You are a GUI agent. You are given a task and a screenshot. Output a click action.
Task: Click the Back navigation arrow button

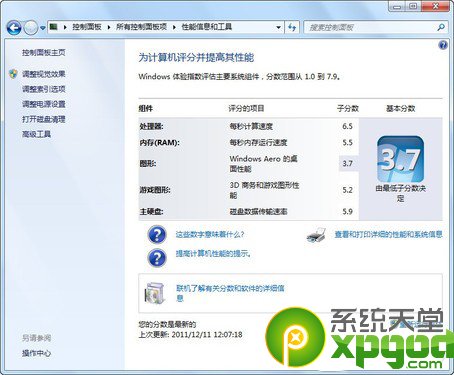click(x=14, y=27)
